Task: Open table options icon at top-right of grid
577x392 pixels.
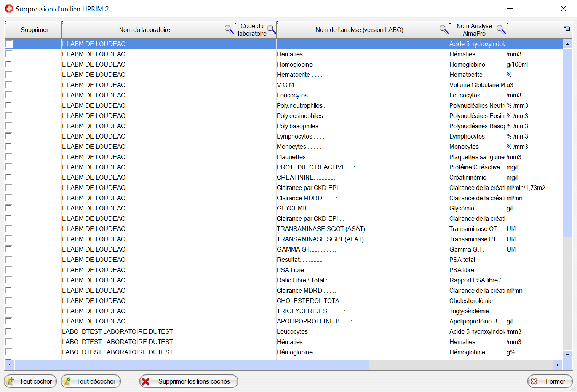Action: pos(567,29)
